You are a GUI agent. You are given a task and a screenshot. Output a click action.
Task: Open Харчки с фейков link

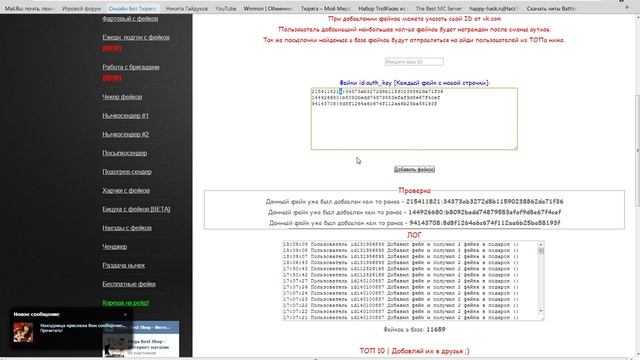[x=126, y=191]
